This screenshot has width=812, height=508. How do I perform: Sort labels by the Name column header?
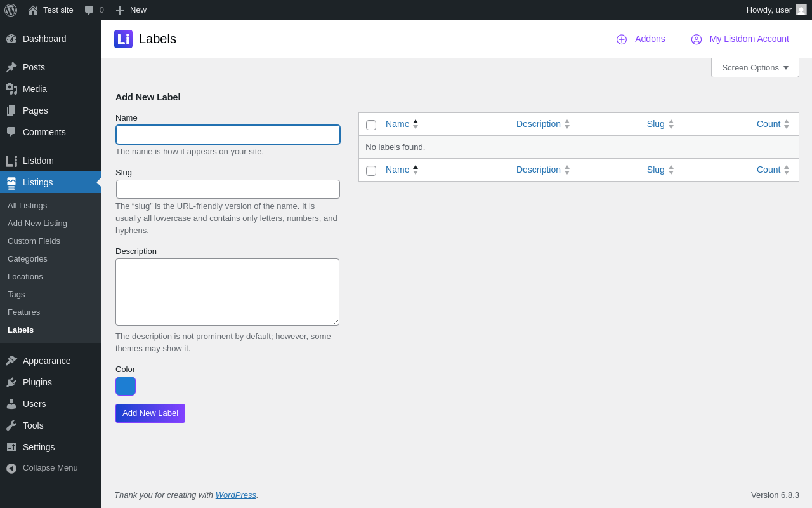(x=398, y=124)
